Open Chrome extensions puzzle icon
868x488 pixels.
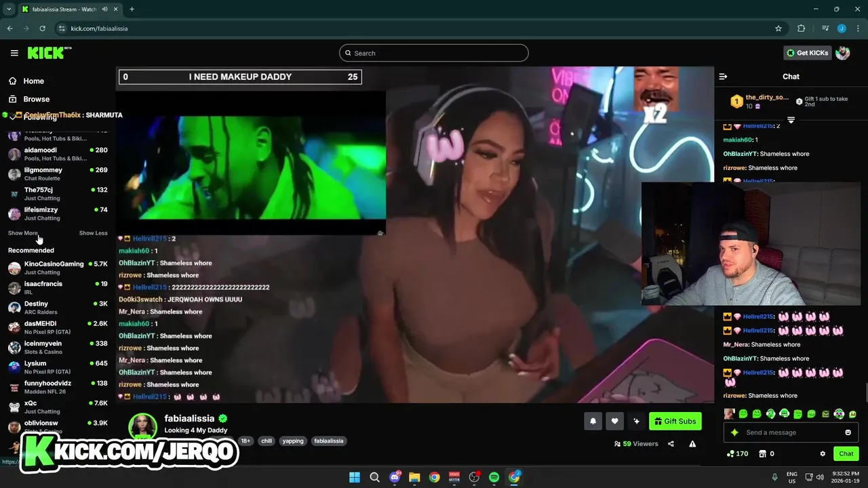pyautogui.click(x=801, y=28)
